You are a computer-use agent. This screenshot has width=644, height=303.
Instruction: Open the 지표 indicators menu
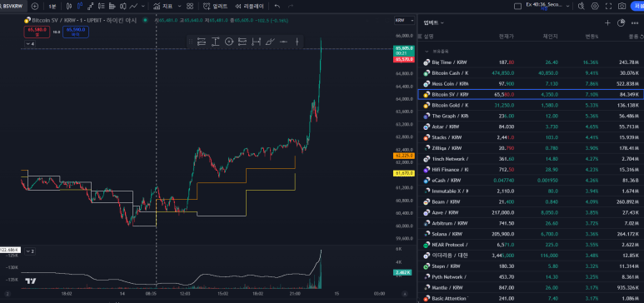click(163, 6)
